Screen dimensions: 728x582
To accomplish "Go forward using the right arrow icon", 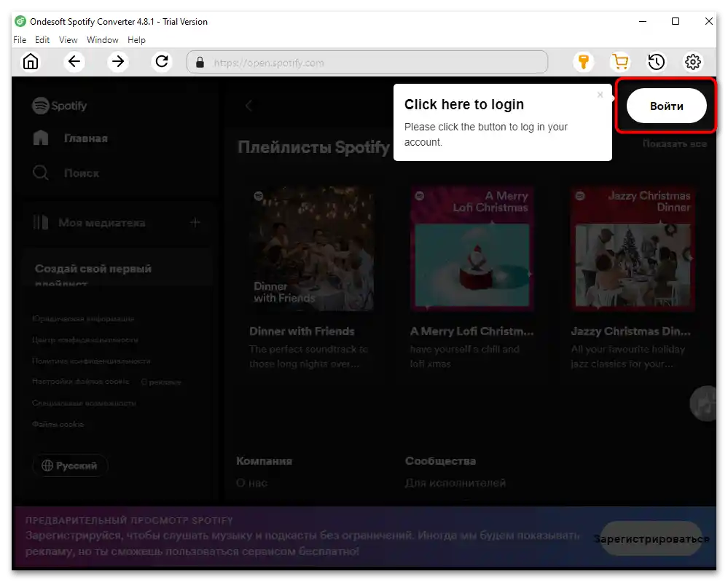I will [118, 61].
